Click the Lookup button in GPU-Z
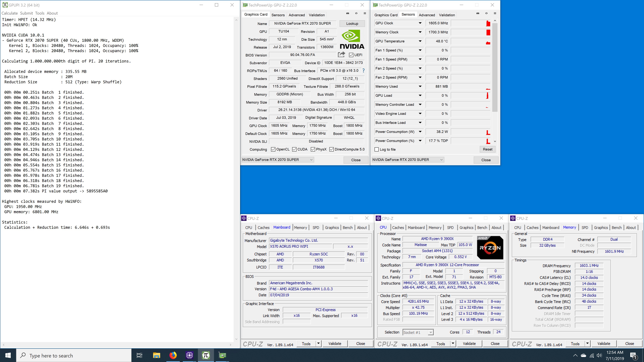The height and width of the screenshot is (362, 644). (x=352, y=23)
